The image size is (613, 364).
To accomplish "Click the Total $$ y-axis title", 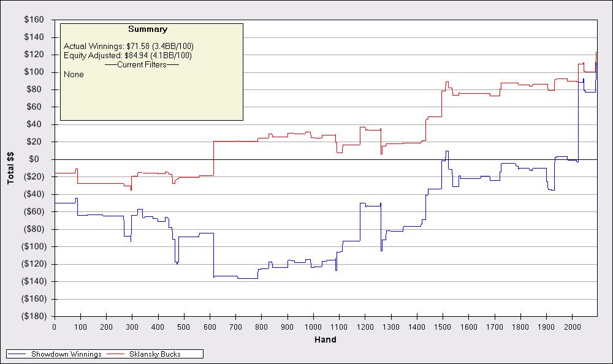I will (10, 168).
